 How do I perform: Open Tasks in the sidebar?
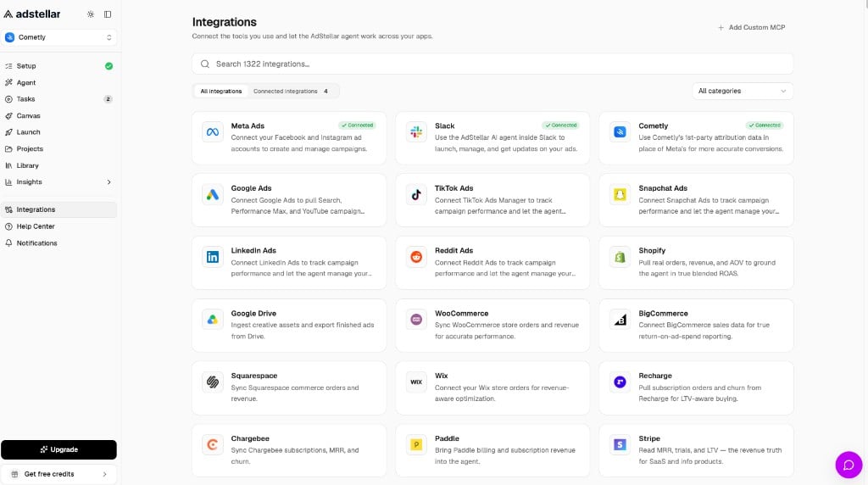click(58, 99)
